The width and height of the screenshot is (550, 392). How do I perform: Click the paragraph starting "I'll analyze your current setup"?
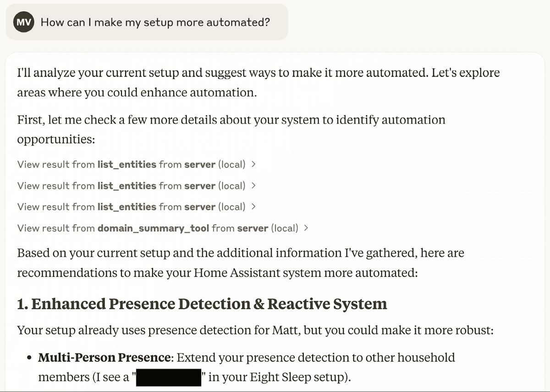point(258,83)
